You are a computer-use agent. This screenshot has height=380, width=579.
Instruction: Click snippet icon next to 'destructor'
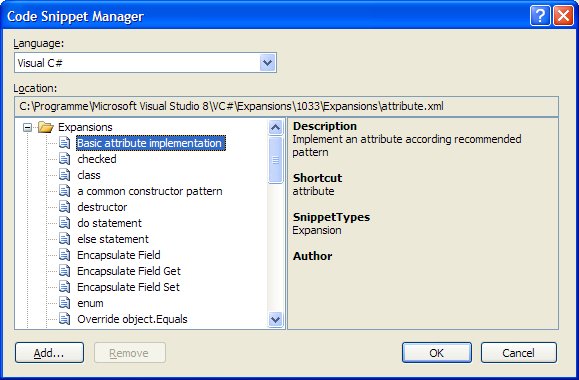tap(65, 207)
